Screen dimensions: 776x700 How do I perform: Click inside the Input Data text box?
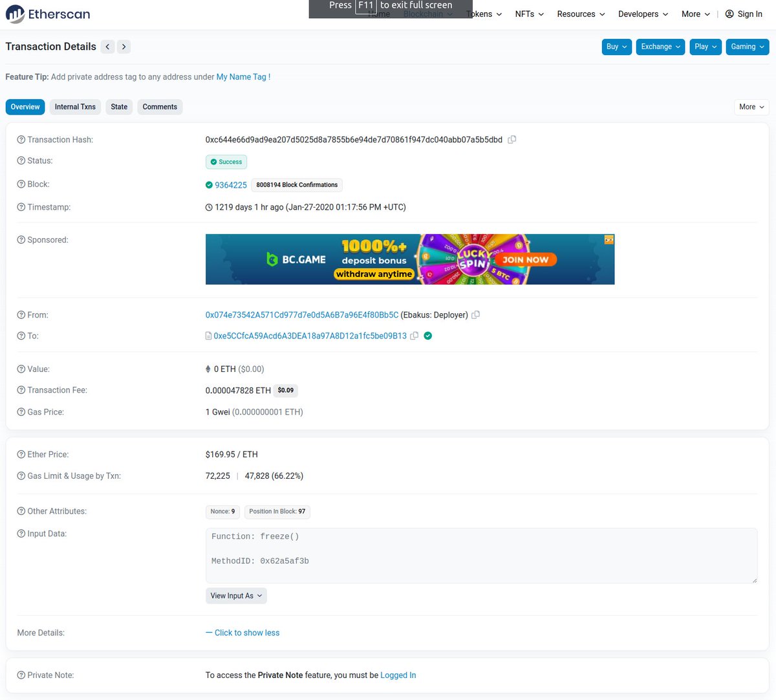pos(481,556)
